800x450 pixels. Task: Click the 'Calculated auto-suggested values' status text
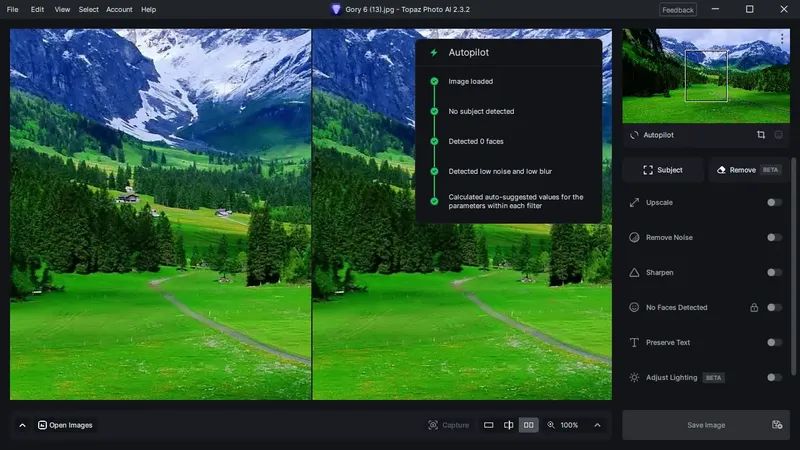coord(516,201)
